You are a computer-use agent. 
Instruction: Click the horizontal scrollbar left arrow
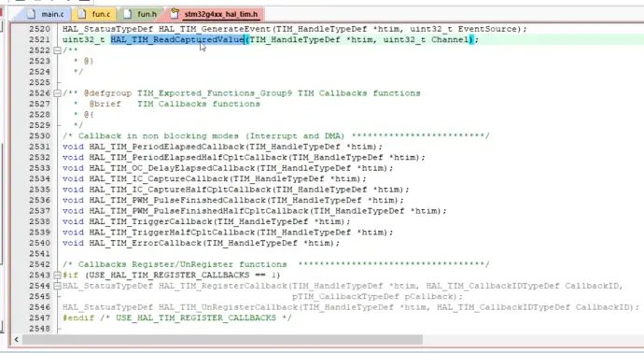[17, 339]
